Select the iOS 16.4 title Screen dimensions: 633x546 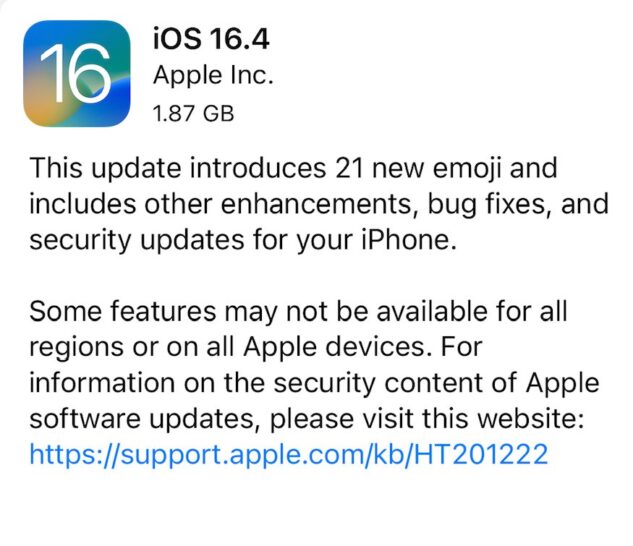pyautogui.click(x=211, y=39)
